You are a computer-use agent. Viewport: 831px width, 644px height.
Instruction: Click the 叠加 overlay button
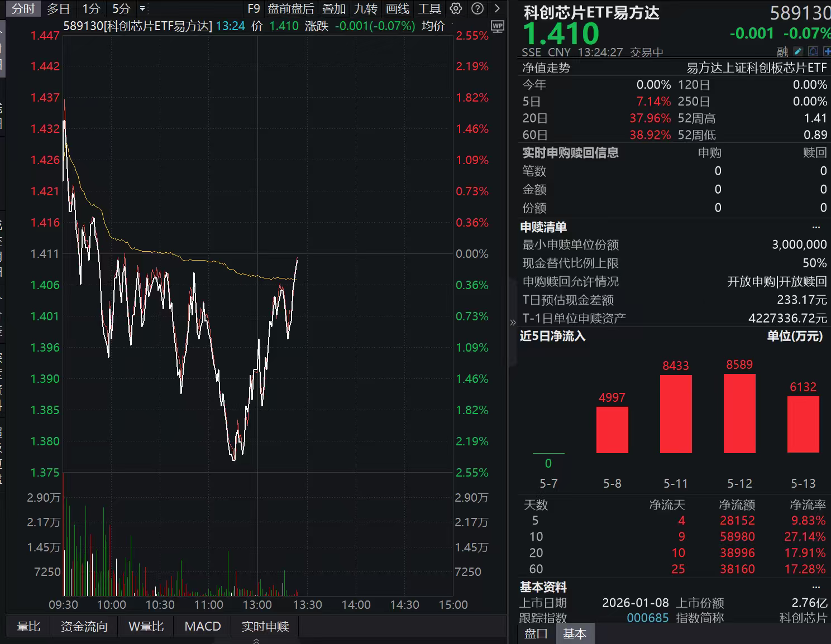click(334, 9)
